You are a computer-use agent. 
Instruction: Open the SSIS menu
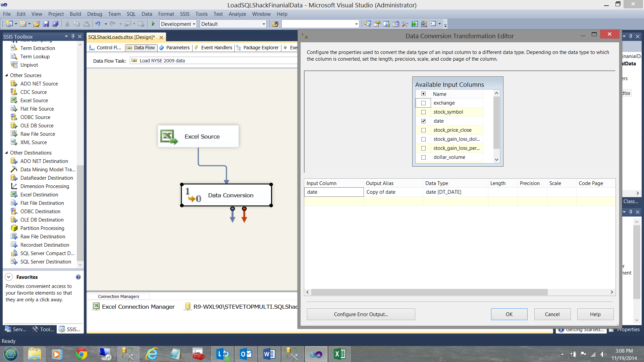click(x=184, y=14)
